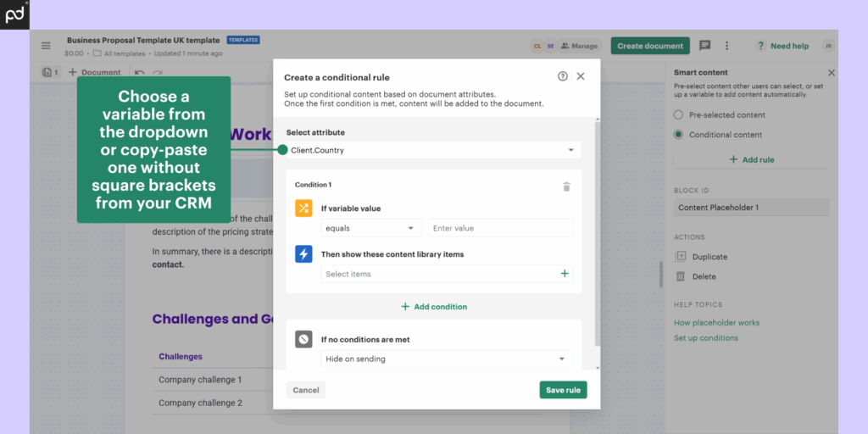
Task: Click the Cancel button
Action: 305,390
